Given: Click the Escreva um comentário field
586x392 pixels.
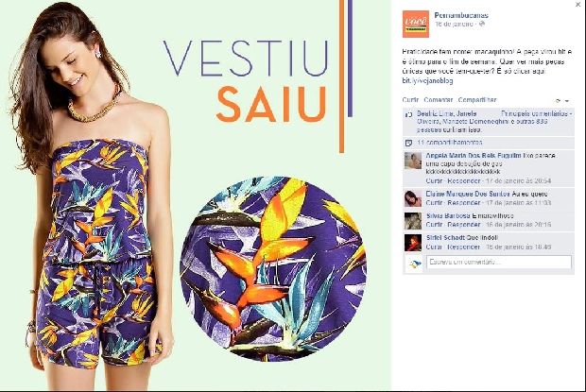Looking at the screenshot, I should click(499, 262).
